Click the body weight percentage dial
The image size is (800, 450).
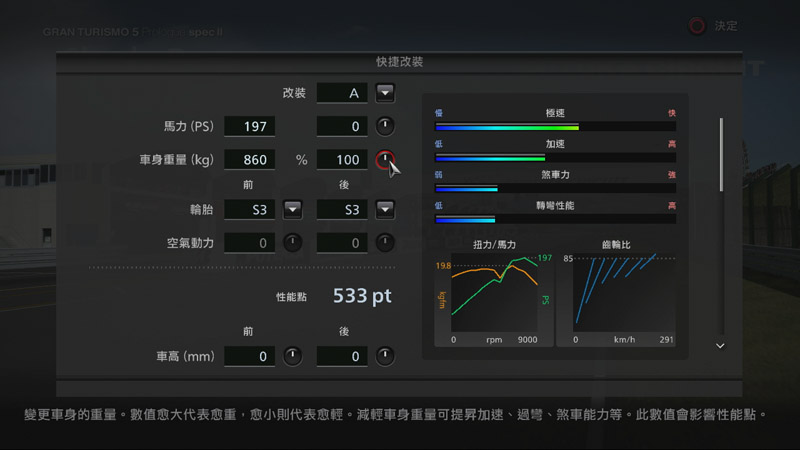[x=384, y=160]
